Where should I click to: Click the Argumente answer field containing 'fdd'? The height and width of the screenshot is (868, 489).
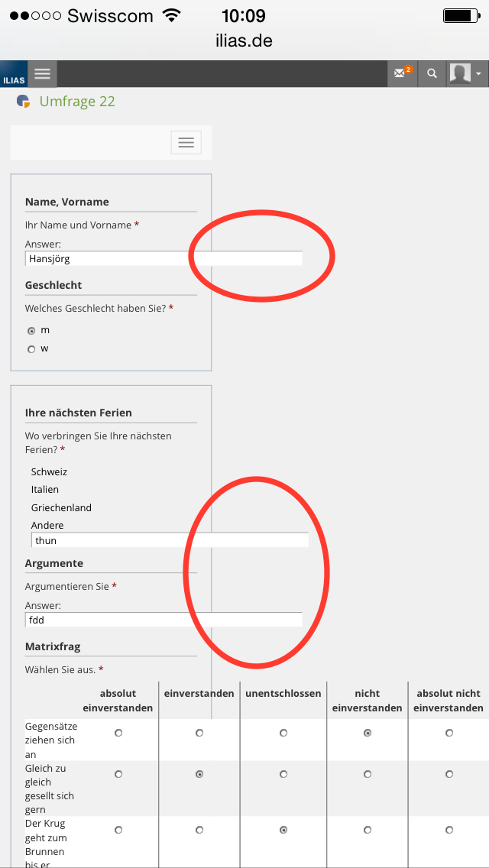point(163,620)
